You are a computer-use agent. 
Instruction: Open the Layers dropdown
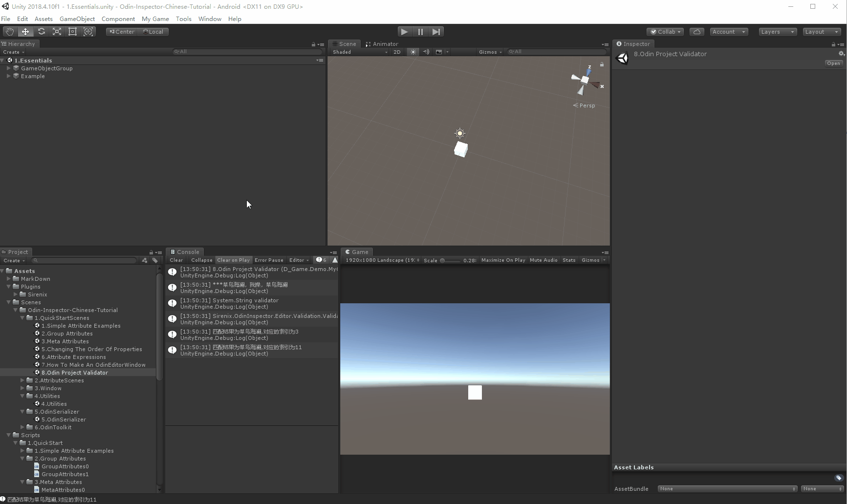pos(777,32)
